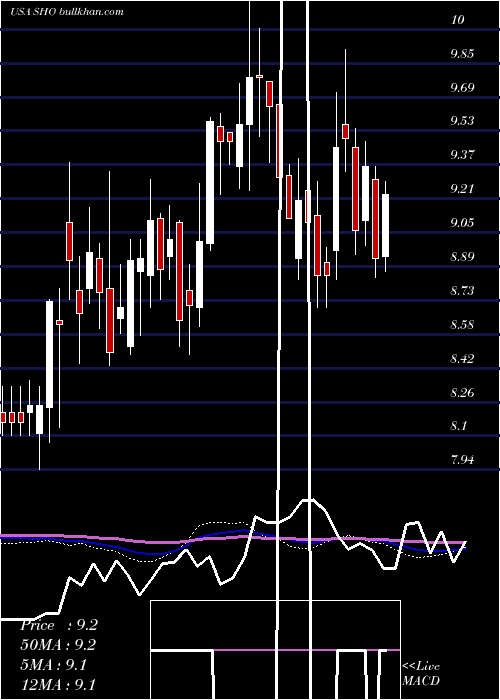Viewport: 500px width, 700px height.
Task: Click the '12MA : 9.1' readout
Action: [x=58, y=684]
